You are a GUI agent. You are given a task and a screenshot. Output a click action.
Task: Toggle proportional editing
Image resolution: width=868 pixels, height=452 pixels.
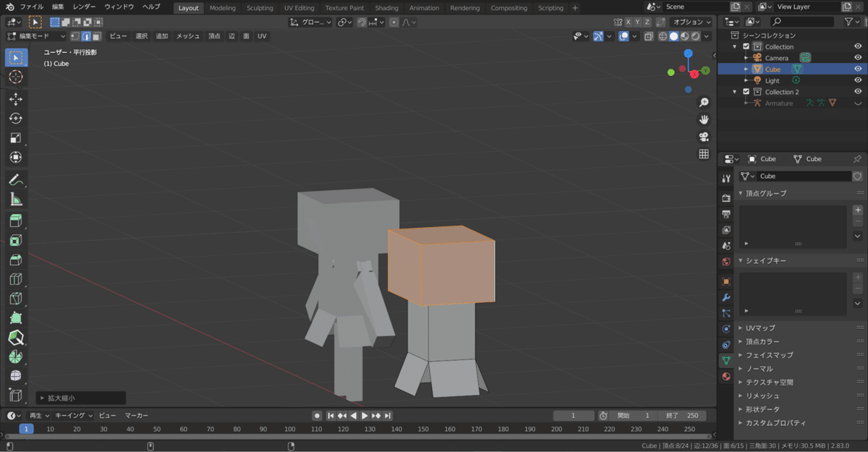pos(393,22)
